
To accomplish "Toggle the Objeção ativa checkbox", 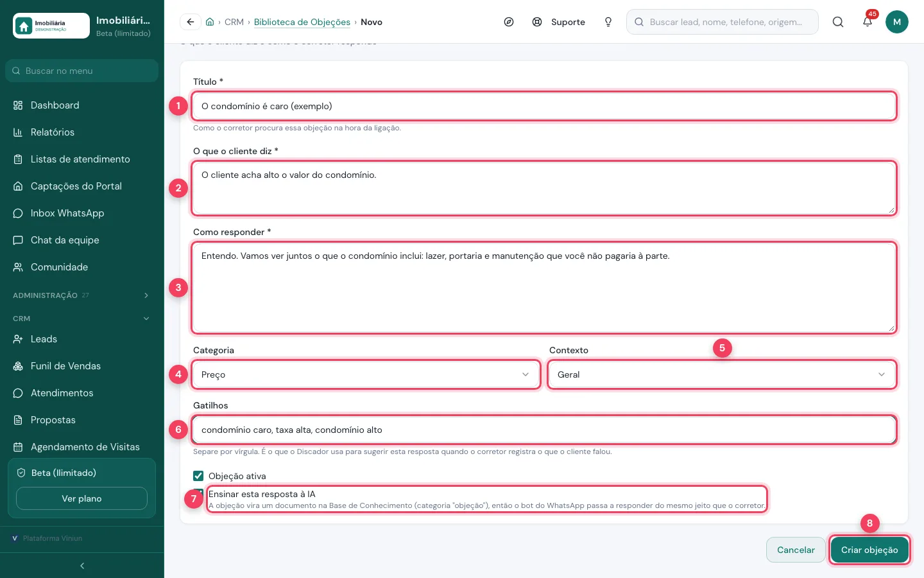I will [198, 476].
